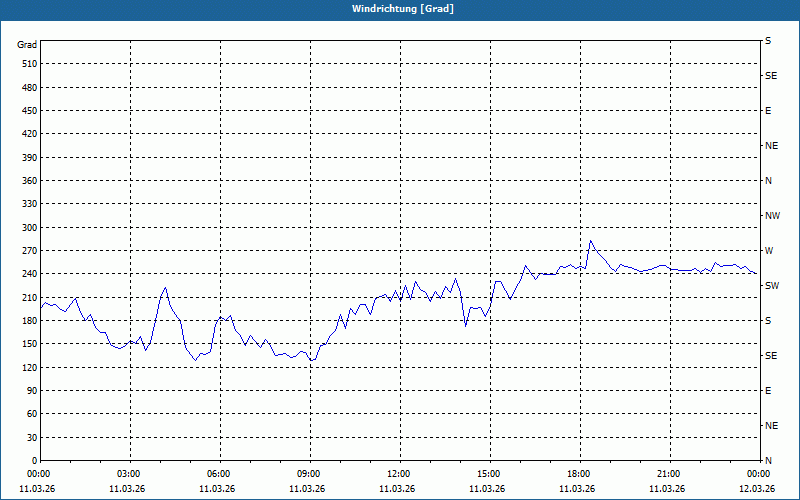Click the 360 degree axis label
This screenshot has height=500, width=800.
coord(30,181)
